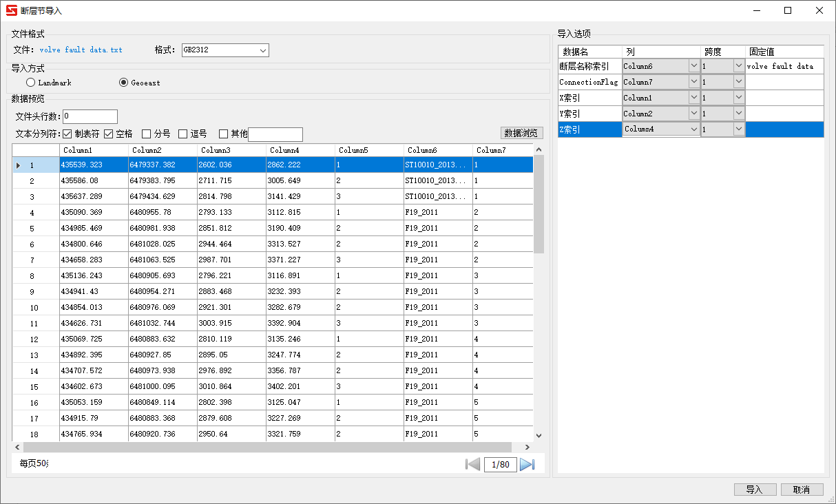The image size is (836, 504).
Task: Advance to the next data page with arrow icon
Action: (x=527, y=464)
